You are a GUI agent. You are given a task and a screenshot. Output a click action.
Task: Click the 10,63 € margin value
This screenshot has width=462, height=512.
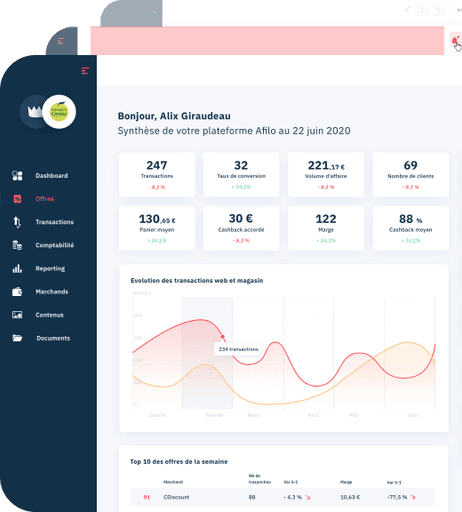click(x=350, y=497)
